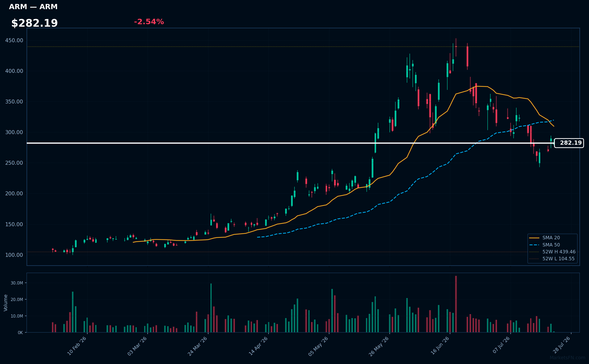This screenshot has width=589, height=364.
Task: Click the "24 Mar '26" date label
Action: click(198, 346)
